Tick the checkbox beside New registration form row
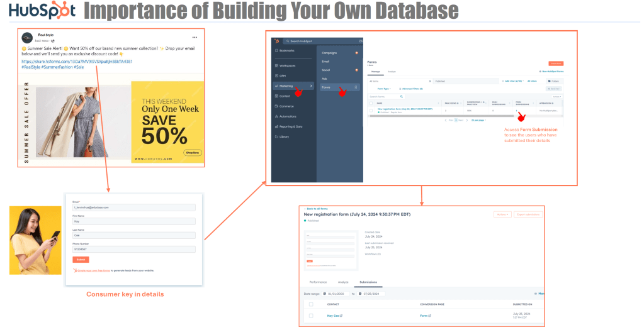Viewport: 644px width, 332px height. point(371,110)
